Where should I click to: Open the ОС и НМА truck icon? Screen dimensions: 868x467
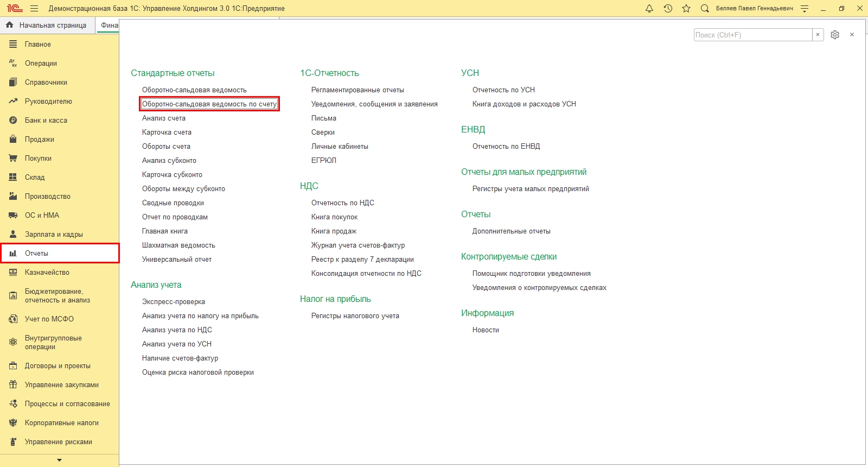[x=13, y=215]
